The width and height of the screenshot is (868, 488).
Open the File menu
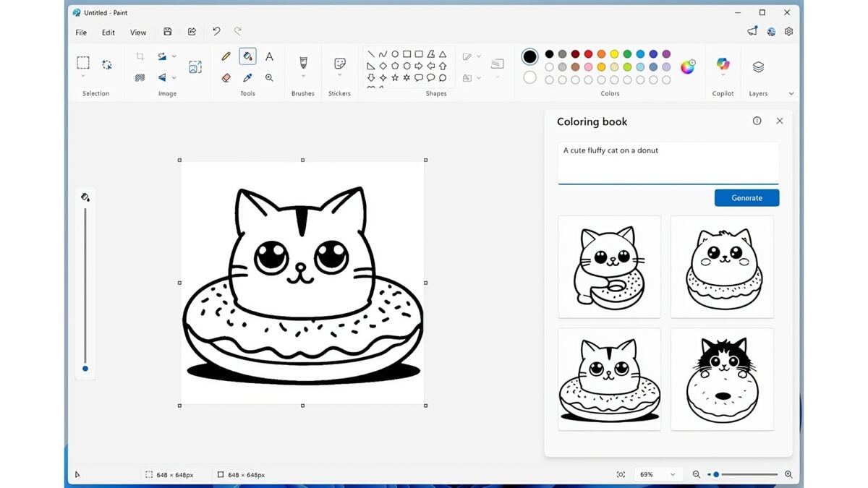tap(80, 32)
